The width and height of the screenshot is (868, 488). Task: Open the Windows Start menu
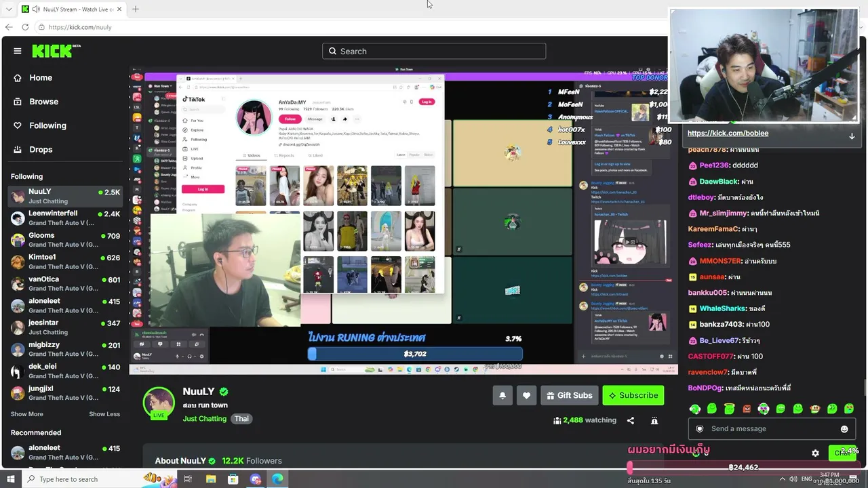click(x=10, y=479)
